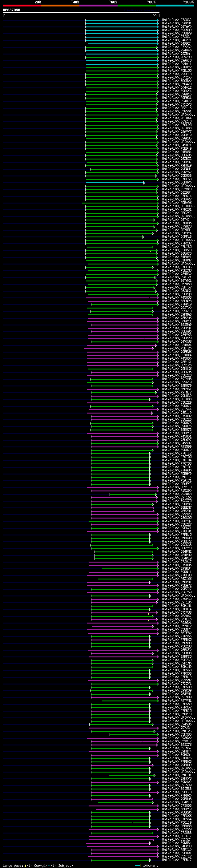Choose hit UniRef100_C7S8C4
Image resolution: width=197 pixels, height=868 pixels.
point(177,37)
